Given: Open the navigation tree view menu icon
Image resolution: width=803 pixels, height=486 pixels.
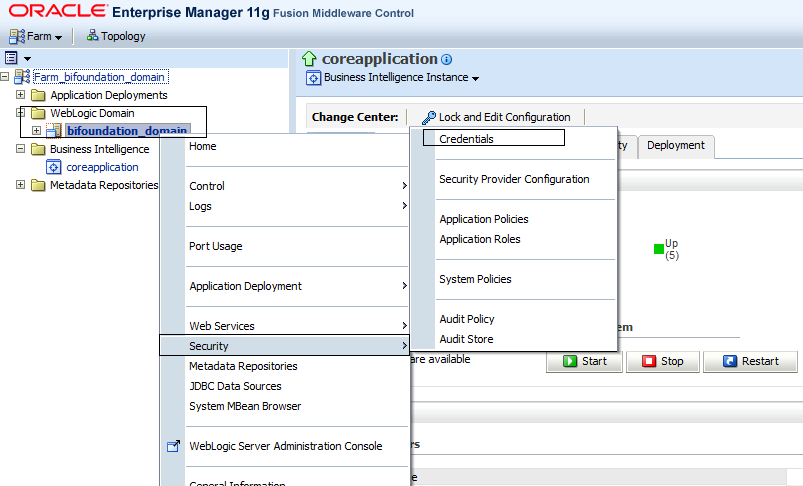Looking at the screenshot, I should [x=11, y=58].
